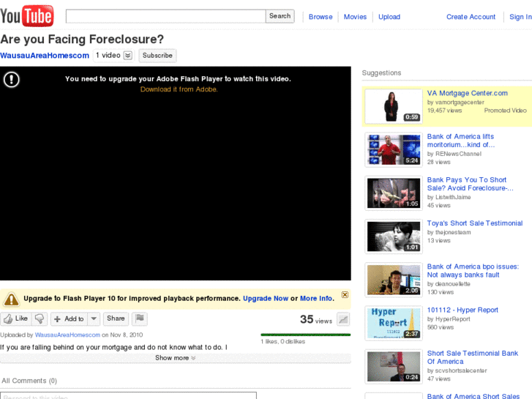Click the 1 likes, 0 dislikes text

point(283,342)
